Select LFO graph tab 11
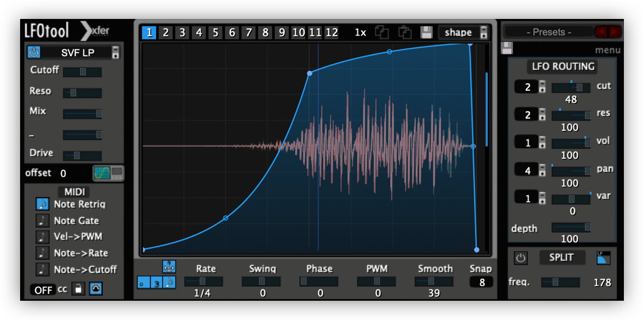The height and width of the screenshot is (322, 644). (315, 32)
